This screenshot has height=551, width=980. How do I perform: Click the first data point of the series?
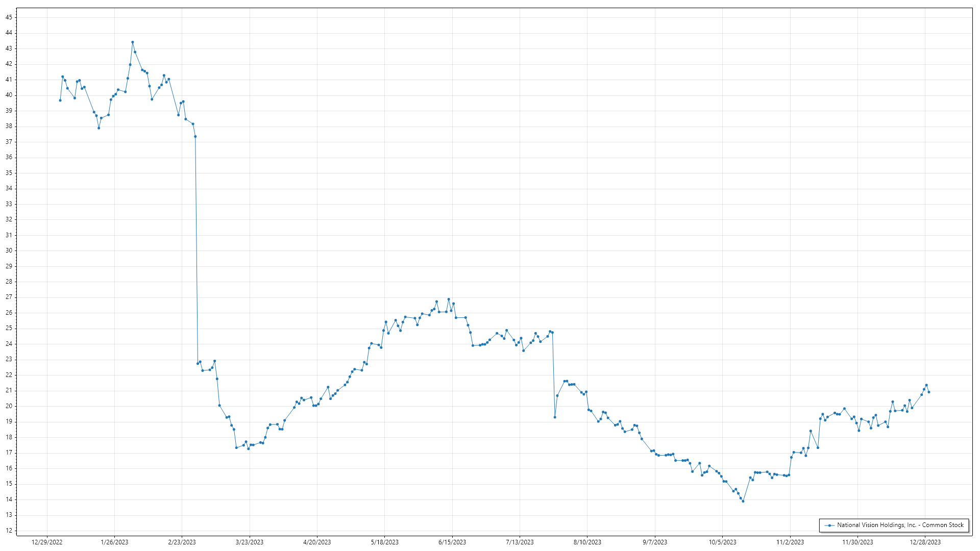pos(60,101)
